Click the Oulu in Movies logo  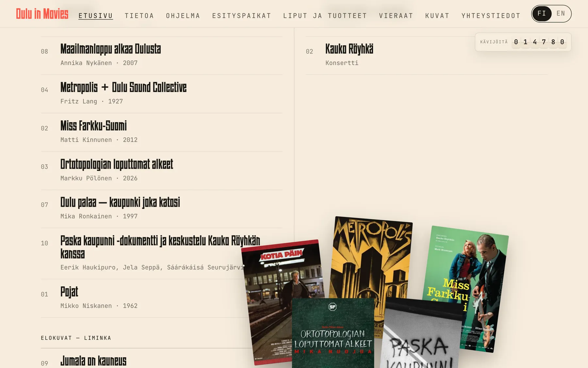tap(42, 14)
